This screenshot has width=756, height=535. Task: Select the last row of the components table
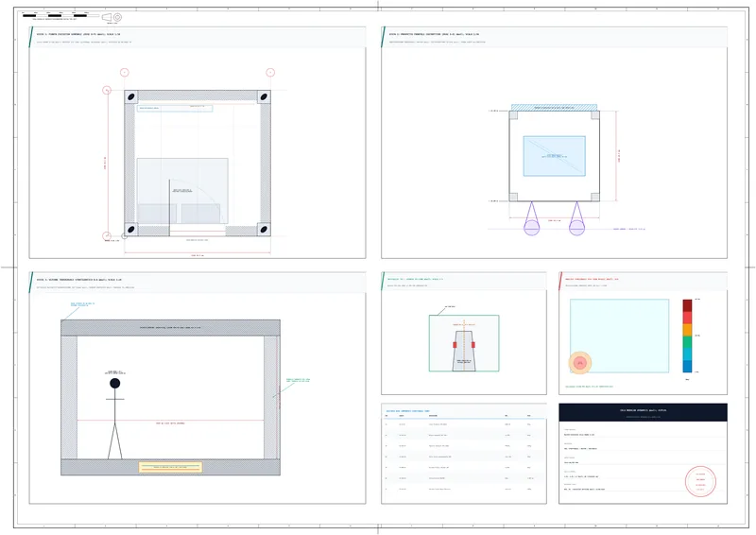point(464,490)
